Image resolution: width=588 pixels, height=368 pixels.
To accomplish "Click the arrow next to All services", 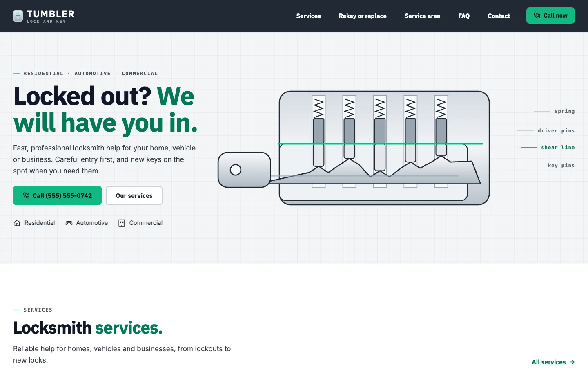I will click(x=572, y=362).
